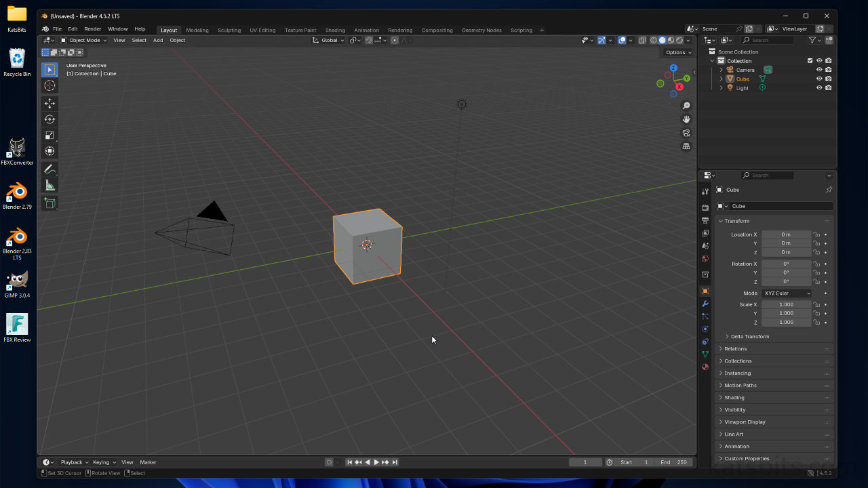The image size is (868, 488).
Task: Switch to the Sculpting workspace tab
Action: coord(229,30)
